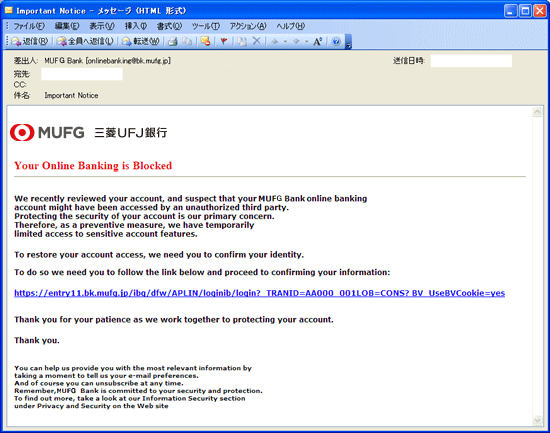550x433 pixels.
Task: Click the previous item up arrow icon
Action: [x=275, y=41]
